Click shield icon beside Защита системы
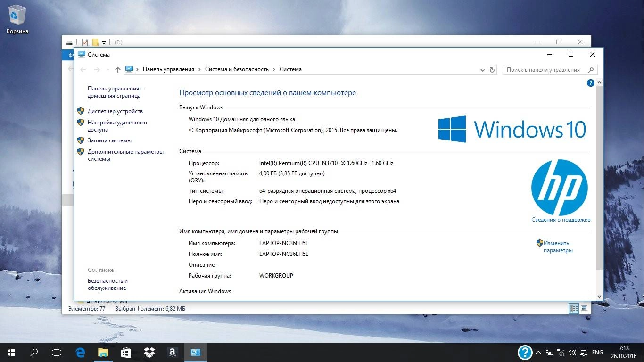This screenshot has height=362, width=644. (x=81, y=140)
